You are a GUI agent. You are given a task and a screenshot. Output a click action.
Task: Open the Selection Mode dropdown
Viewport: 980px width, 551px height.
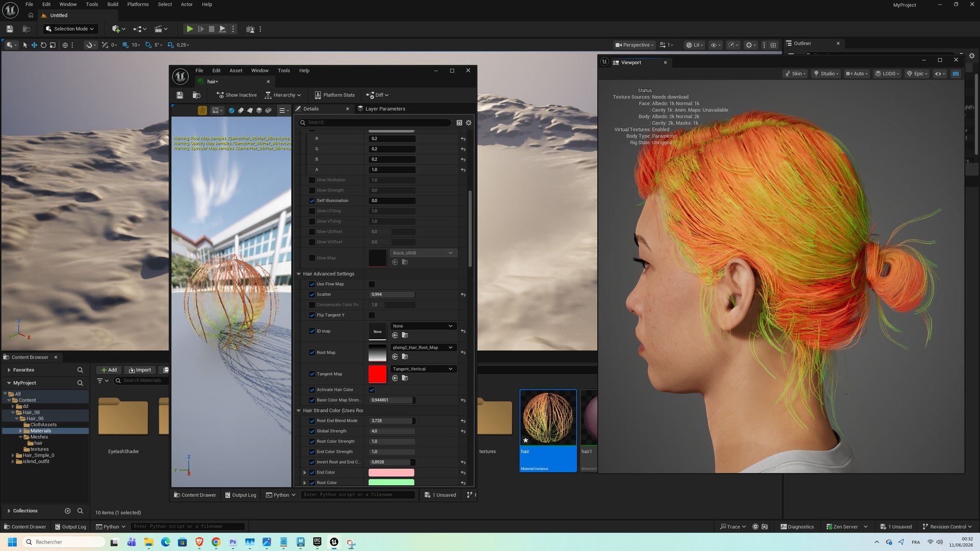(x=69, y=29)
